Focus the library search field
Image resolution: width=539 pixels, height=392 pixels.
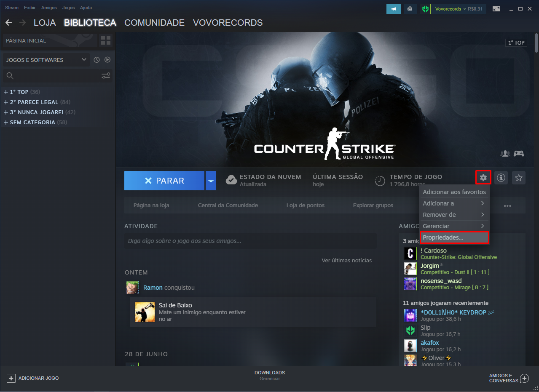58,76
